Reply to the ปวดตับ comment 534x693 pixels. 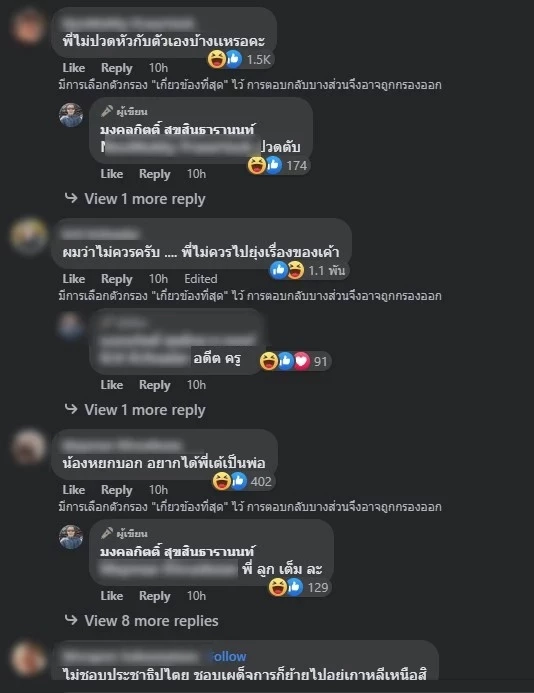point(154,174)
